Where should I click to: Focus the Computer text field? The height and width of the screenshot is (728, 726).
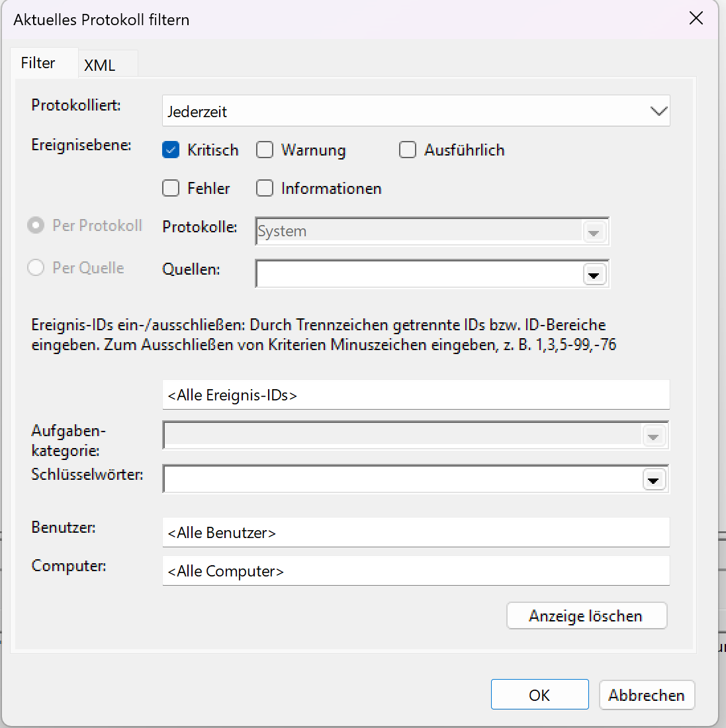click(416, 571)
